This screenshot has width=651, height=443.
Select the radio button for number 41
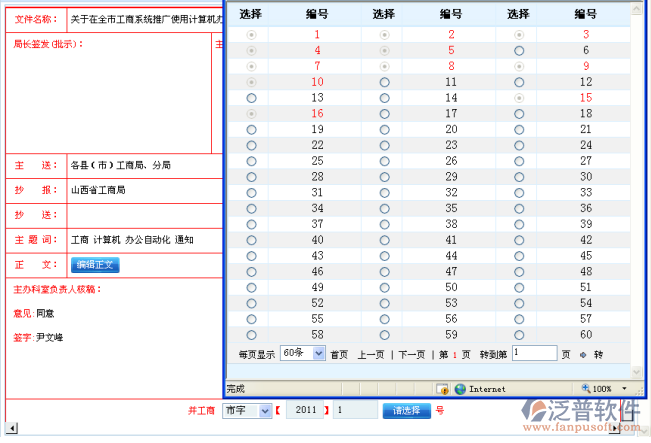tap(384, 240)
